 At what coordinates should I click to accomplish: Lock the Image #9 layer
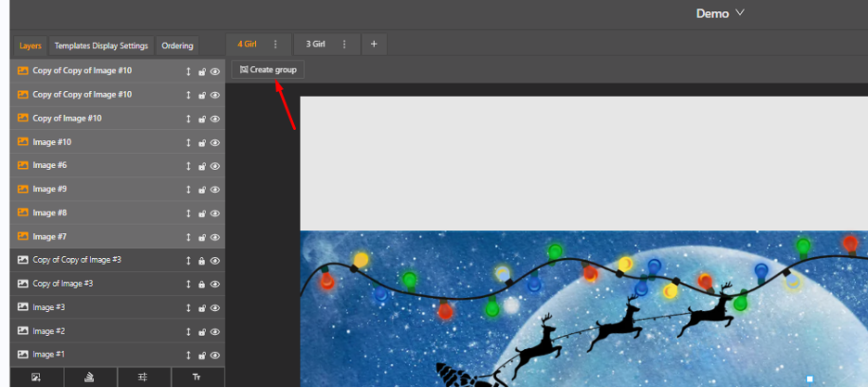(x=202, y=189)
